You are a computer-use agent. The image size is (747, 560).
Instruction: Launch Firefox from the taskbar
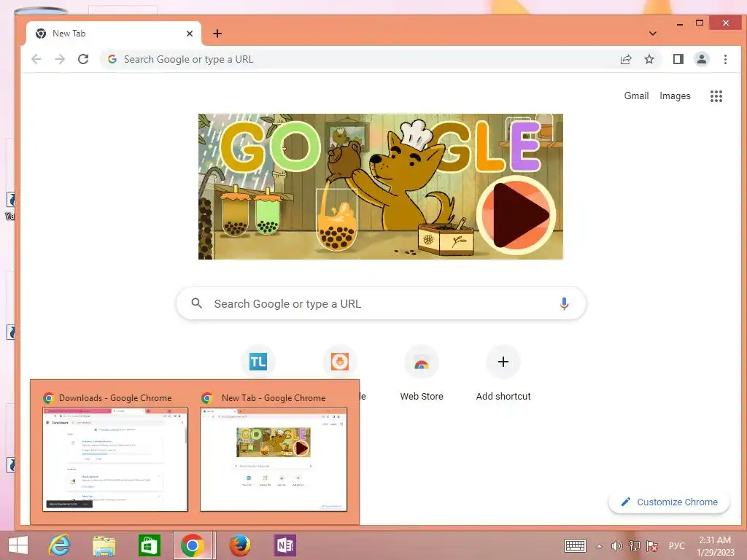239,545
